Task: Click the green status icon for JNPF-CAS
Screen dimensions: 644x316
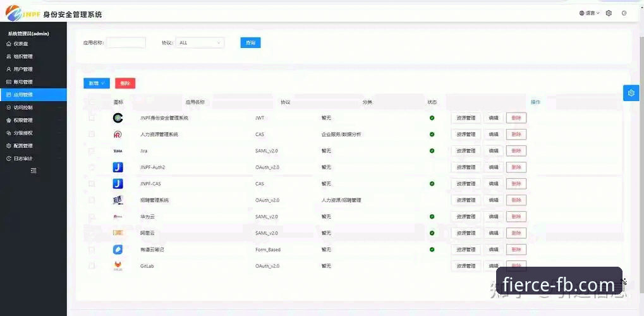Action: [x=432, y=184]
